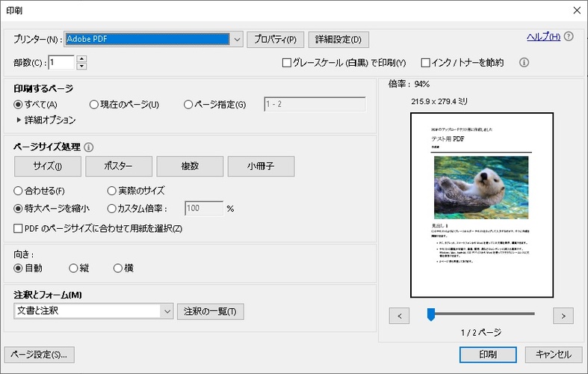This screenshot has width=588, height=374.
Task: Set orientation to 自動
Action: pyautogui.click(x=18, y=268)
